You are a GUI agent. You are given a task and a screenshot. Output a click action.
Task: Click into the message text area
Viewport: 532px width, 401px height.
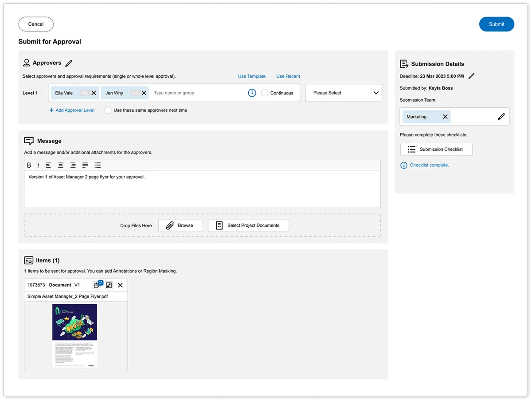point(202,189)
